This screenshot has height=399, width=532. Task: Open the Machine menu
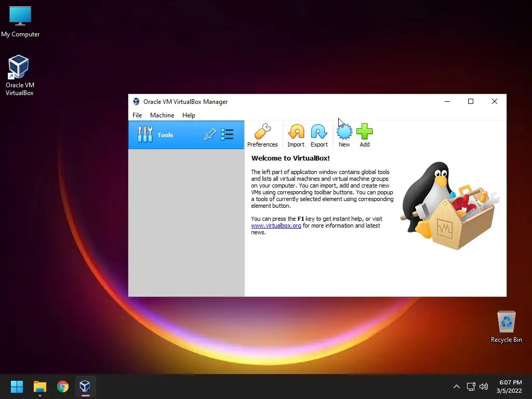point(162,115)
